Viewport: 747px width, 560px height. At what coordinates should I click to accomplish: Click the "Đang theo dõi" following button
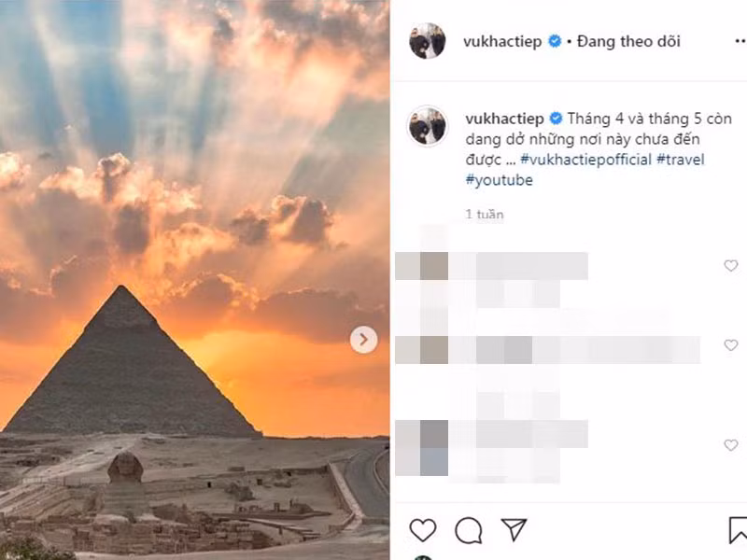[628, 42]
